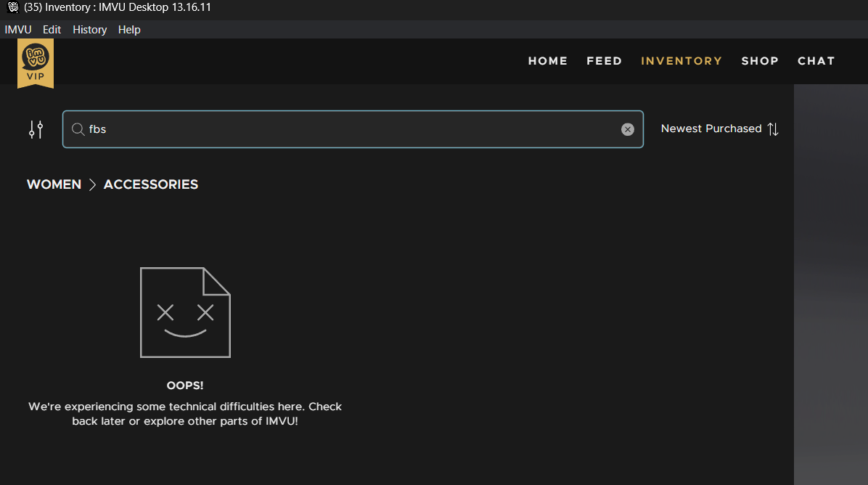Click the broken page error icon

[x=185, y=312]
